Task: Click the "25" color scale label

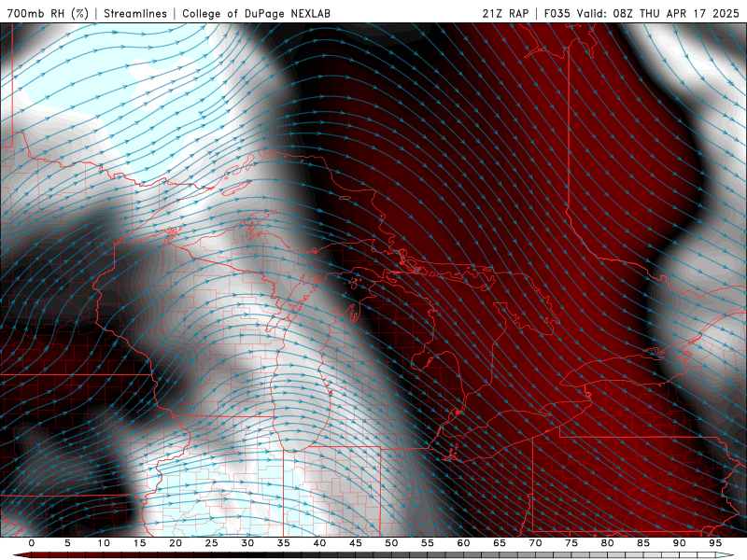Action: point(212,543)
